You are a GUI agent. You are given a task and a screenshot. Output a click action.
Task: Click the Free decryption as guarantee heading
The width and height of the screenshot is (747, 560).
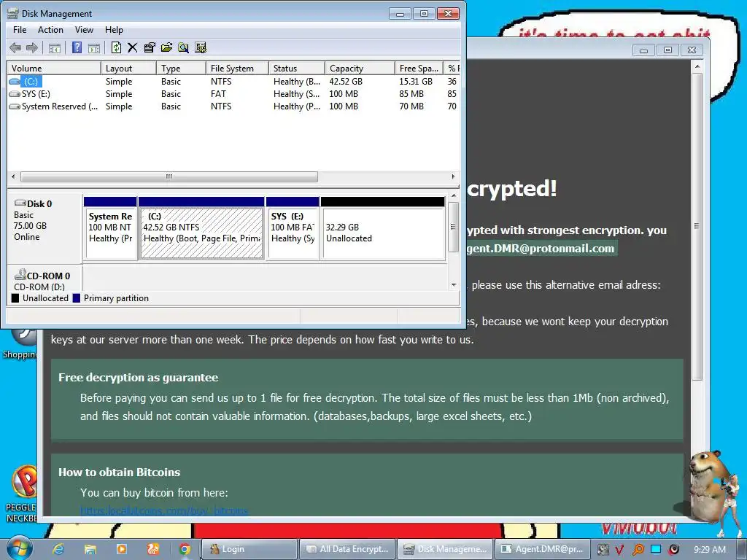point(138,378)
